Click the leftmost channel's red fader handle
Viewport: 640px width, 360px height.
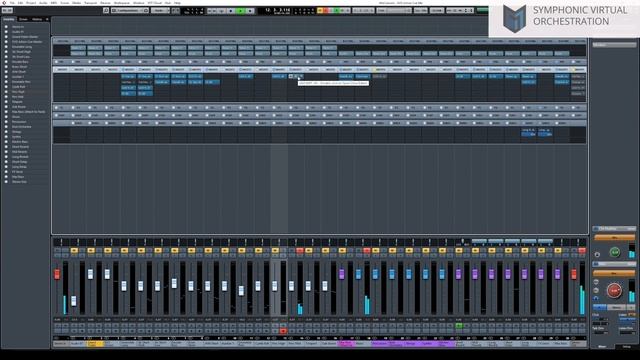click(x=57, y=274)
